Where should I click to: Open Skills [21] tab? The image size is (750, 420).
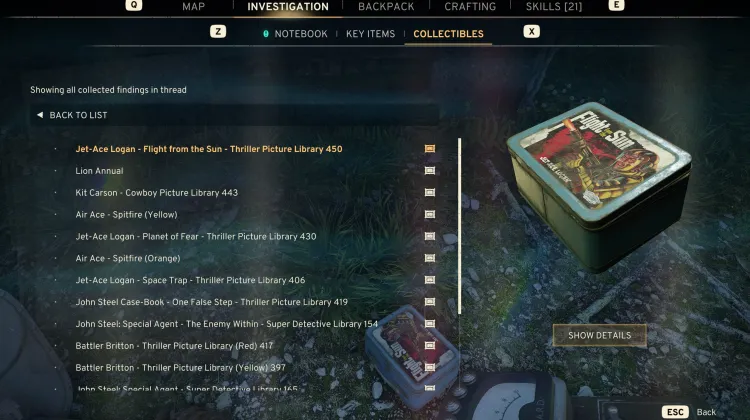554,7
